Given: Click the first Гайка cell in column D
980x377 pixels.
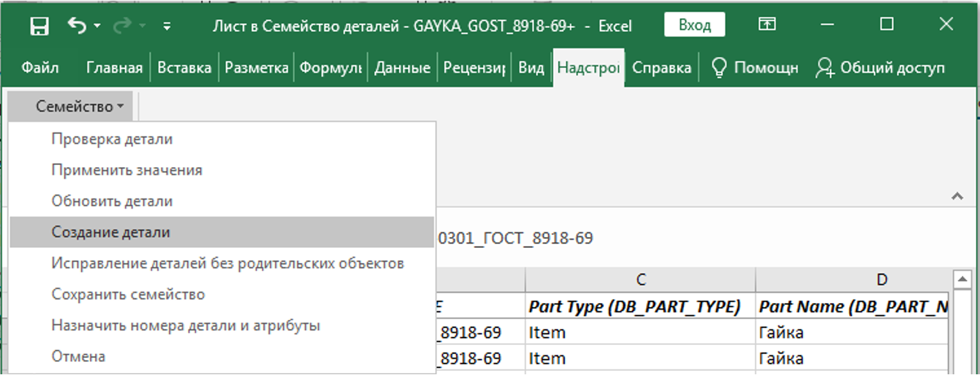Looking at the screenshot, I should click(x=852, y=332).
